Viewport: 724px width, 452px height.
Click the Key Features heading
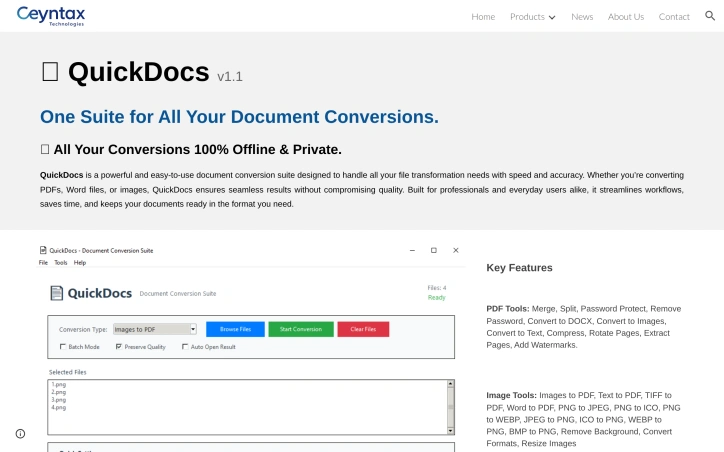[x=519, y=268]
